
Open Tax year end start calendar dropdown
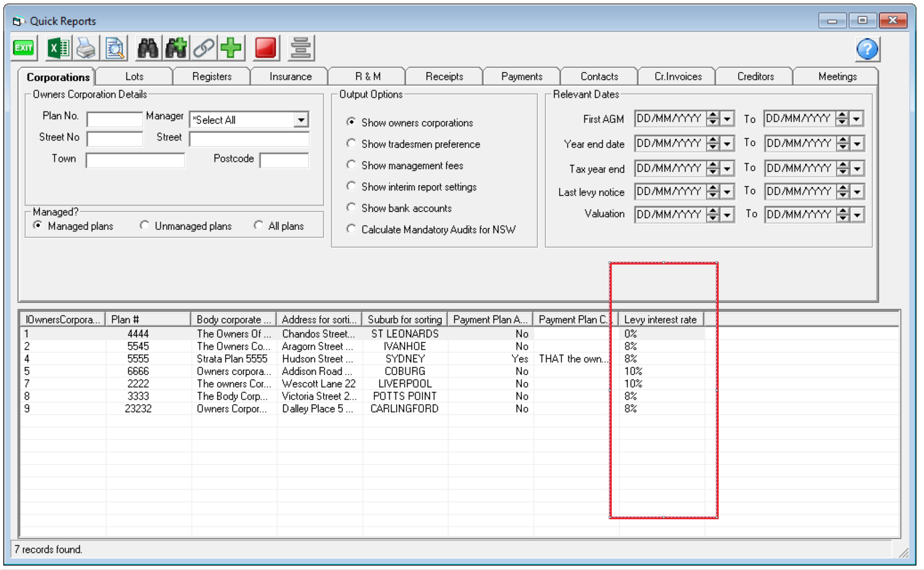728,168
